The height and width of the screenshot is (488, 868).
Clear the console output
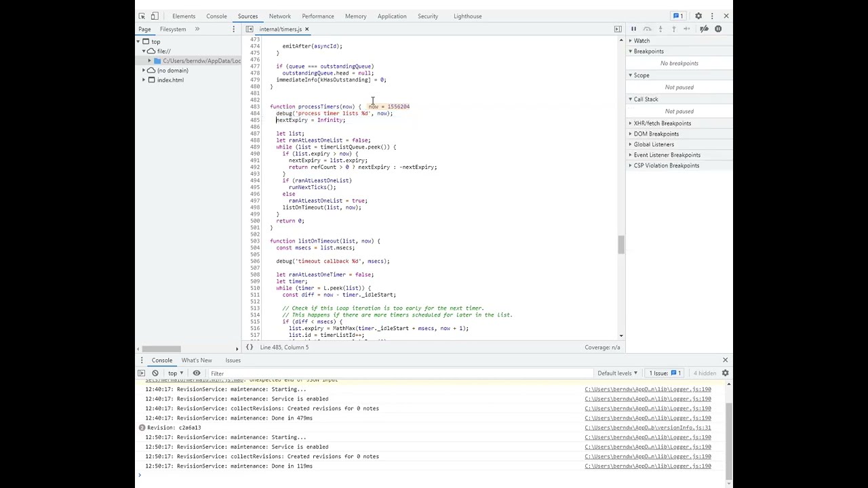pyautogui.click(x=155, y=373)
